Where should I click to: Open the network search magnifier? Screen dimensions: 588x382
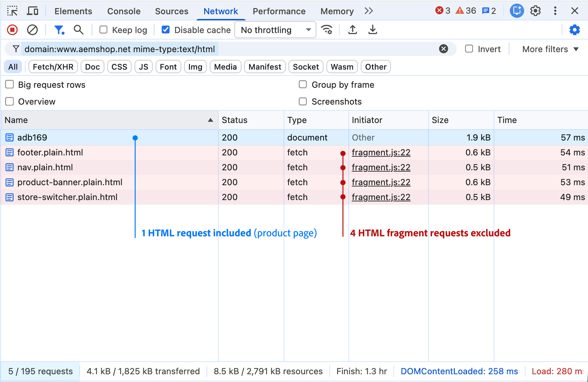point(79,30)
